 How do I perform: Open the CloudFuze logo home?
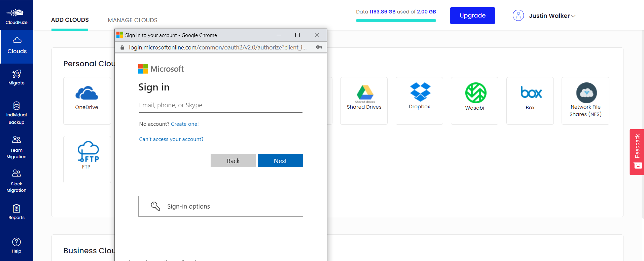pos(16,16)
